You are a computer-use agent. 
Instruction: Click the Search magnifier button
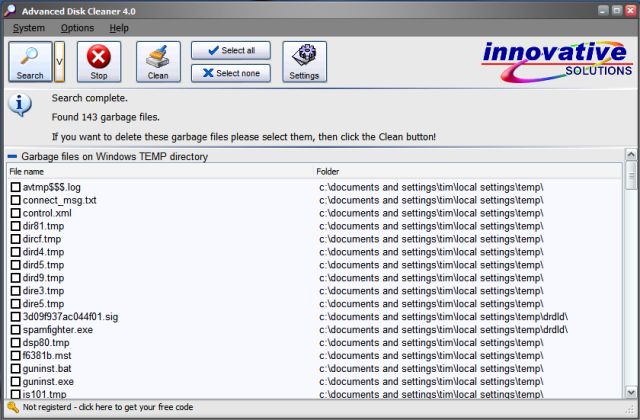click(30, 62)
